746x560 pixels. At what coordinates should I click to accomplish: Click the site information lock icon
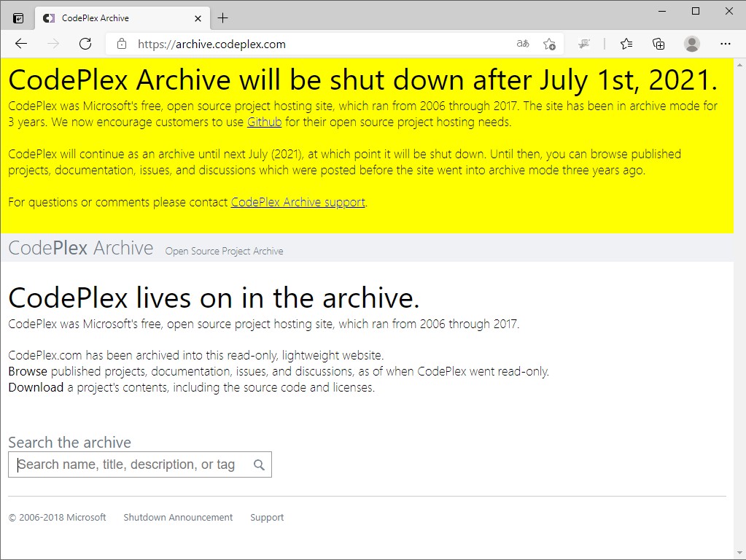(x=121, y=44)
